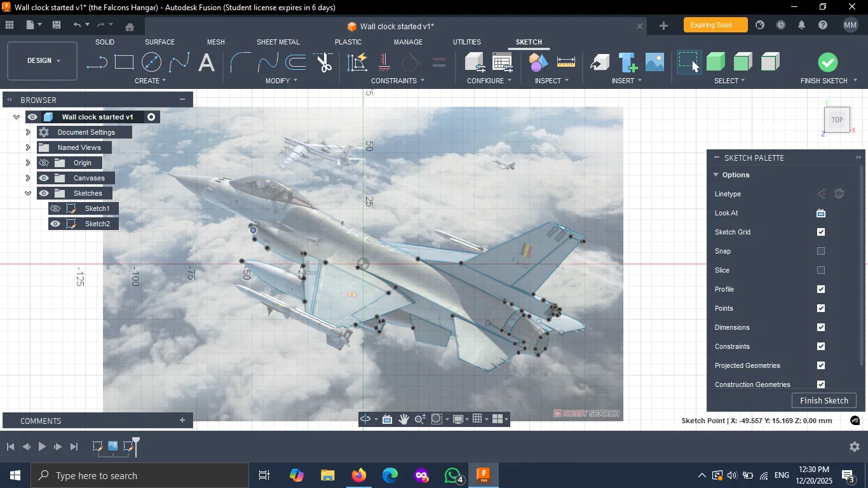Screen dimensions: 868x488
Task: Switch to the PLASTIC tab
Action: pos(348,42)
